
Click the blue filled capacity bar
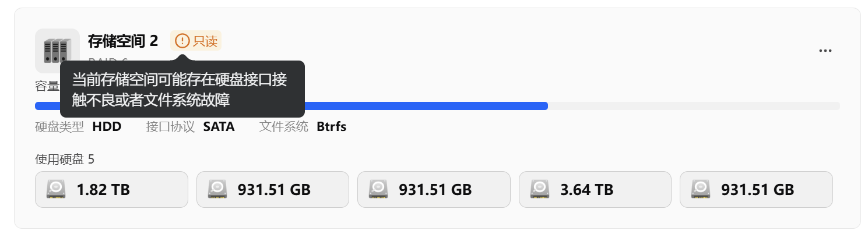click(426, 106)
